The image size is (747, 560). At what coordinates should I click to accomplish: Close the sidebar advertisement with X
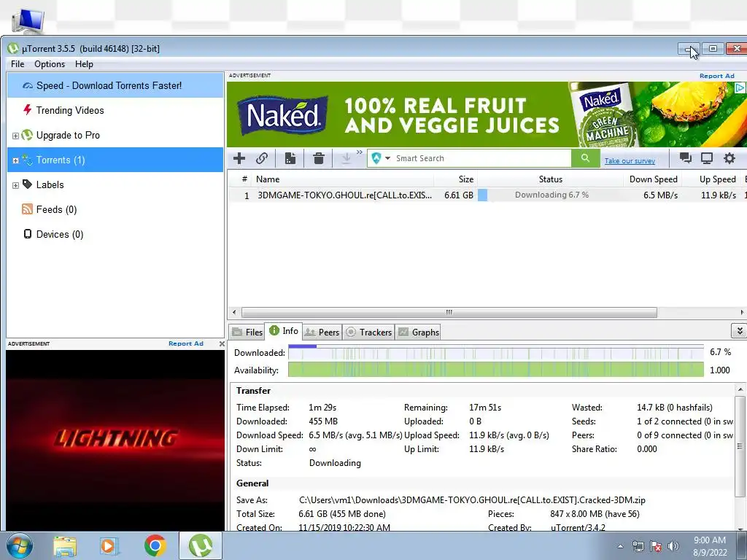coord(222,343)
